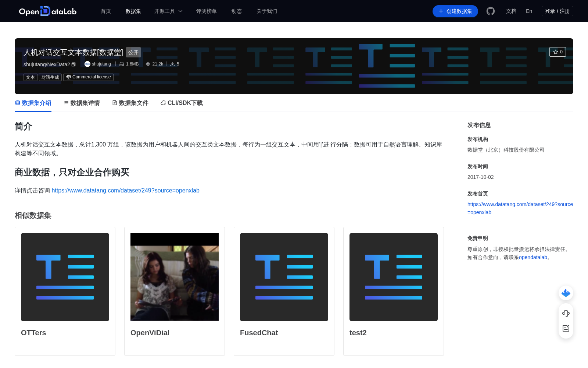Click the 2017-10-02 publish date

click(x=481, y=177)
